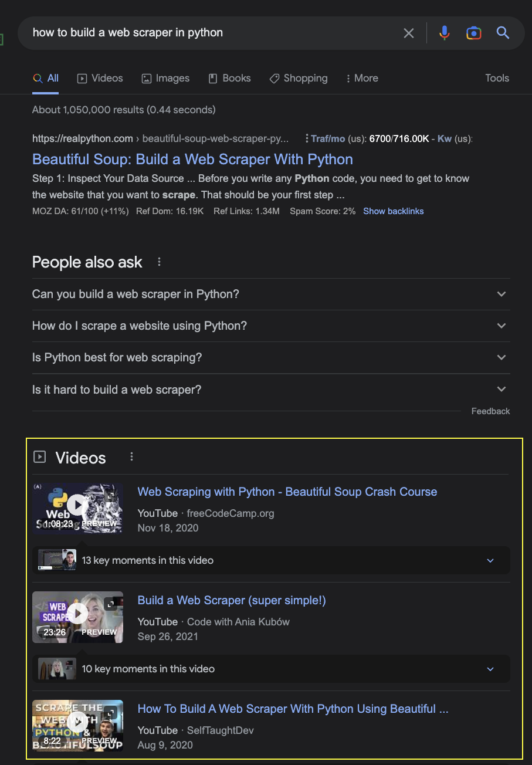Click the Ref Links: 1.34M metric
This screenshot has width=532, height=765.
point(246,211)
